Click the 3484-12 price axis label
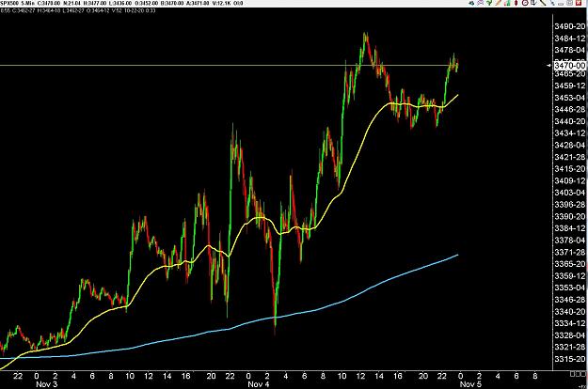This screenshot has width=588, height=389. tap(570, 39)
